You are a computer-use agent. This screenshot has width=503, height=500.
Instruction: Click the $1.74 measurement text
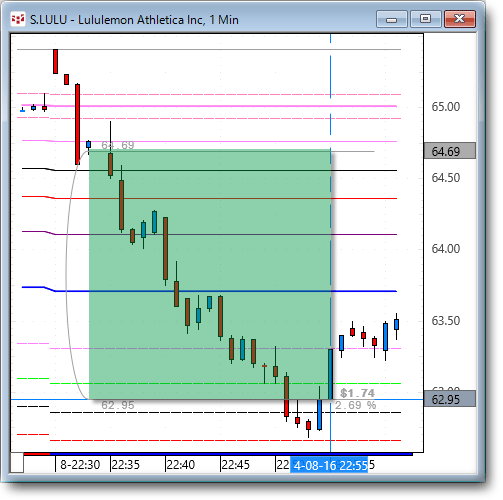click(357, 393)
